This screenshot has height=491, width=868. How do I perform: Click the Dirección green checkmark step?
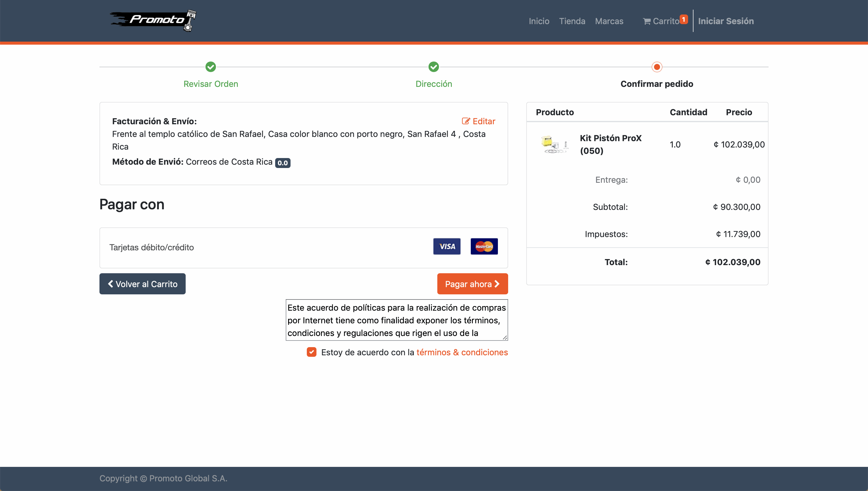[434, 67]
